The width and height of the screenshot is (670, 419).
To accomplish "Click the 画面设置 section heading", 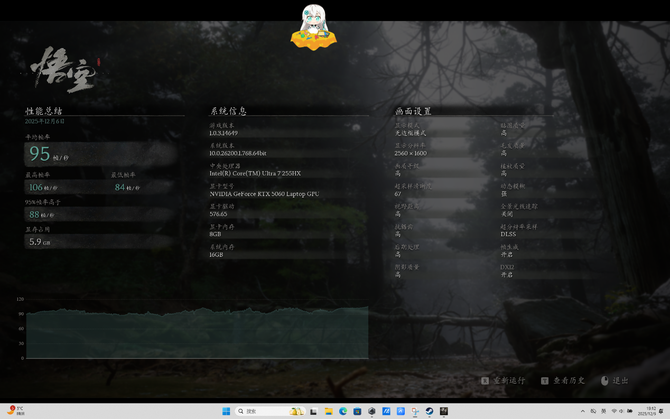I will pos(413,111).
